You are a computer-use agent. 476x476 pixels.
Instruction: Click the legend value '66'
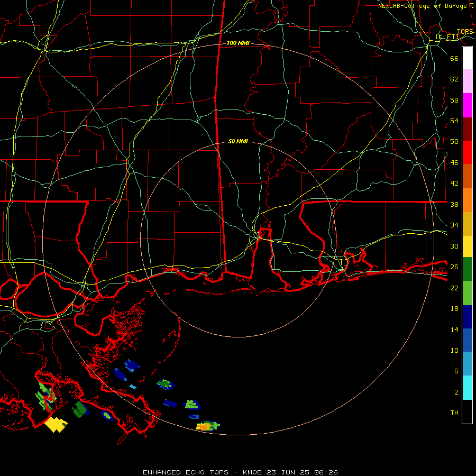[x=454, y=58]
